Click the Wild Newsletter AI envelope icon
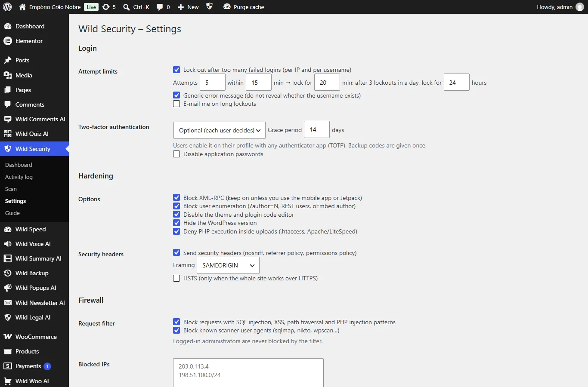Image resolution: width=588 pixels, height=387 pixels. pos(7,303)
